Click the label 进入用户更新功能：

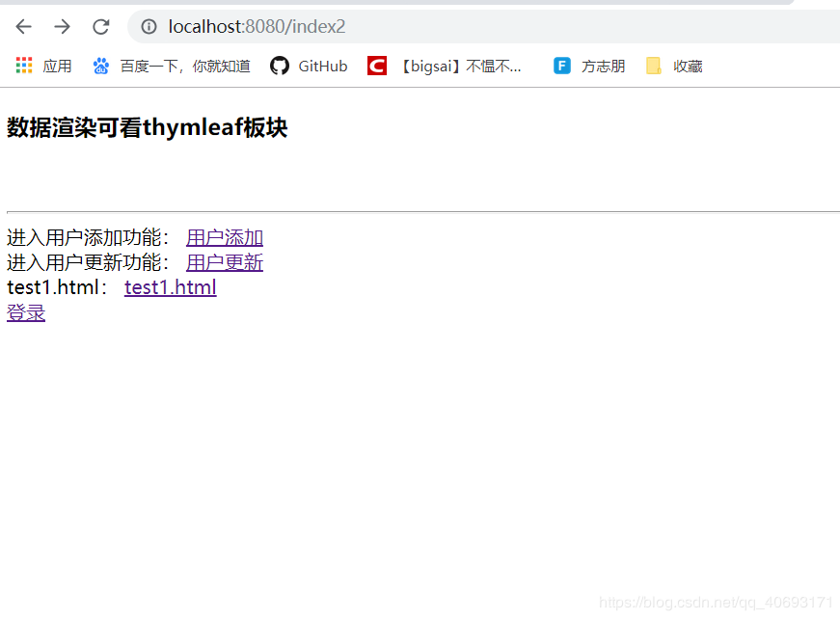[x=89, y=262]
